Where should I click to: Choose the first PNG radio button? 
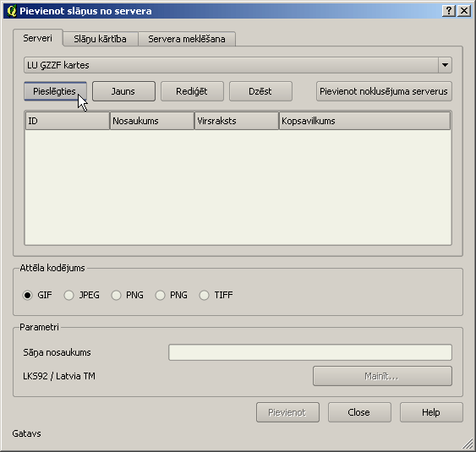(116, 295)
